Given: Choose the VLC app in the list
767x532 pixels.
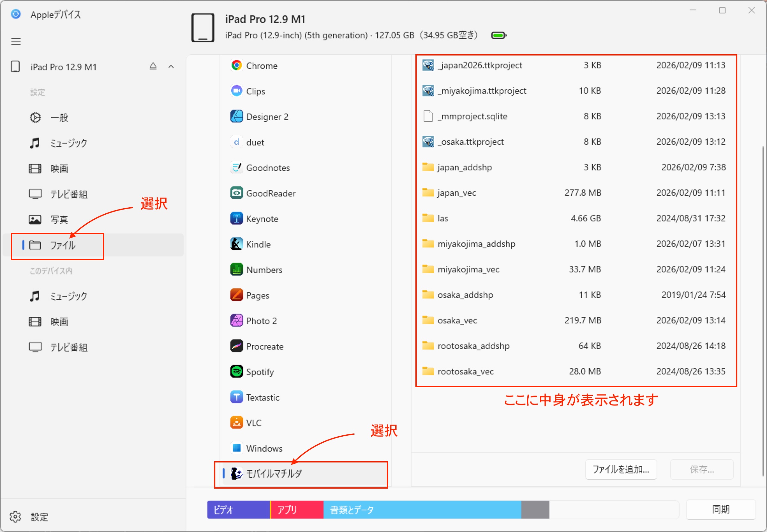Looking at the screenshot, I should point(253,423).
